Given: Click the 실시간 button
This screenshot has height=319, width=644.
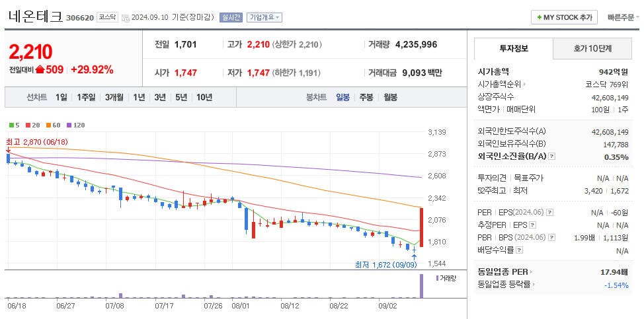Looking at the screenshot, I should point(231,17).
